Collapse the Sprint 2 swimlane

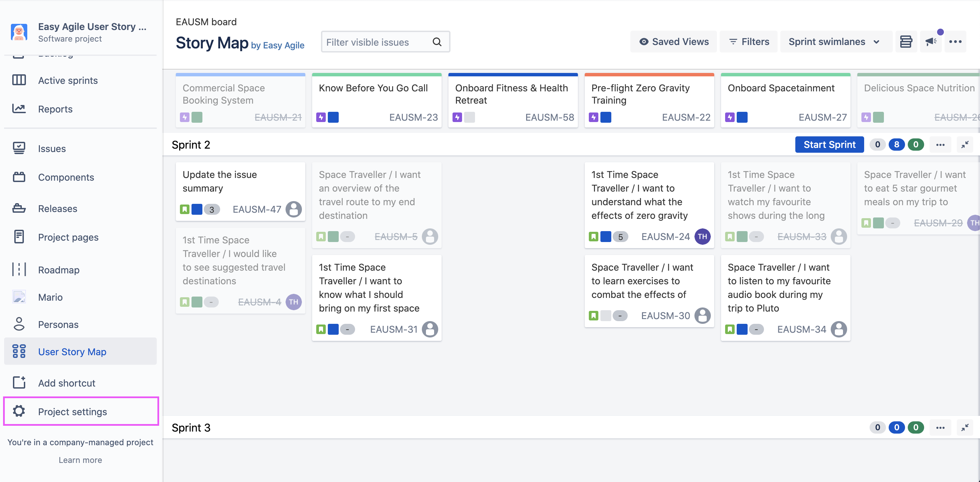coord(965,145)
